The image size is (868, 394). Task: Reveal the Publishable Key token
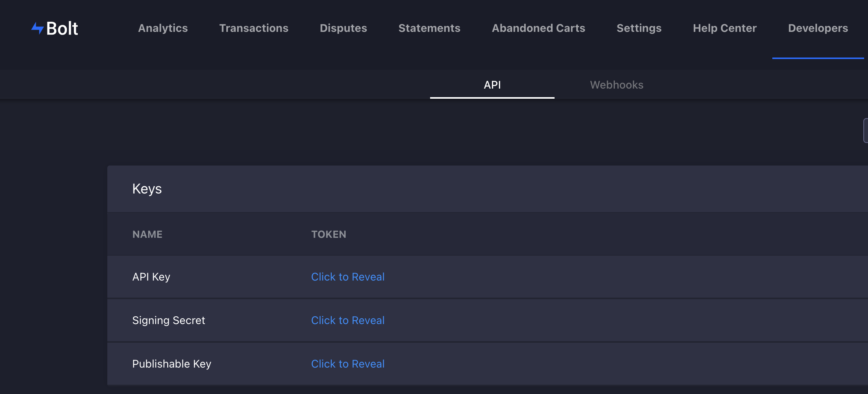click(x=348, y=364)
